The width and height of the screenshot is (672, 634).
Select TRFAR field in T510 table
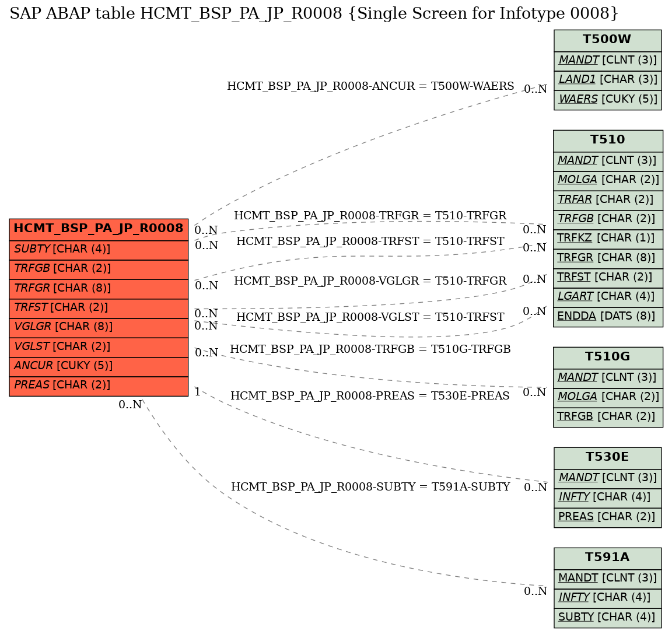pyautogui.click(x=608, y=200)
